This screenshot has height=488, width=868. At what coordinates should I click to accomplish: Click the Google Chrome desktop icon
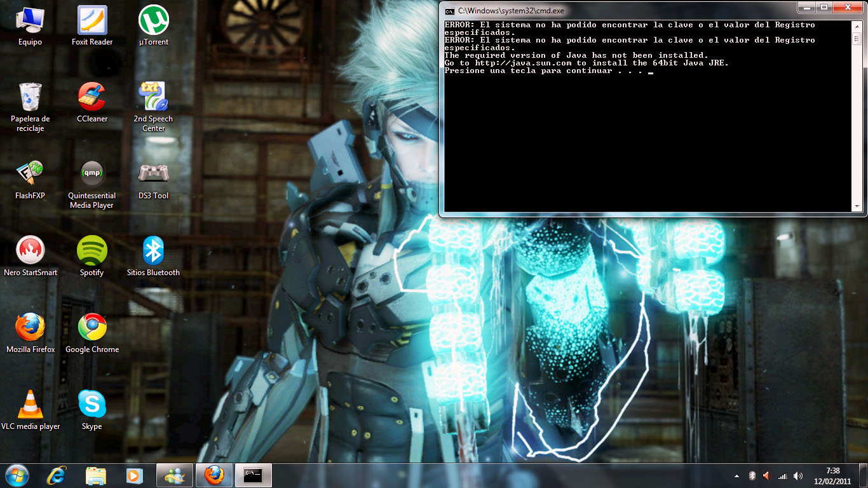coord(92,334)
